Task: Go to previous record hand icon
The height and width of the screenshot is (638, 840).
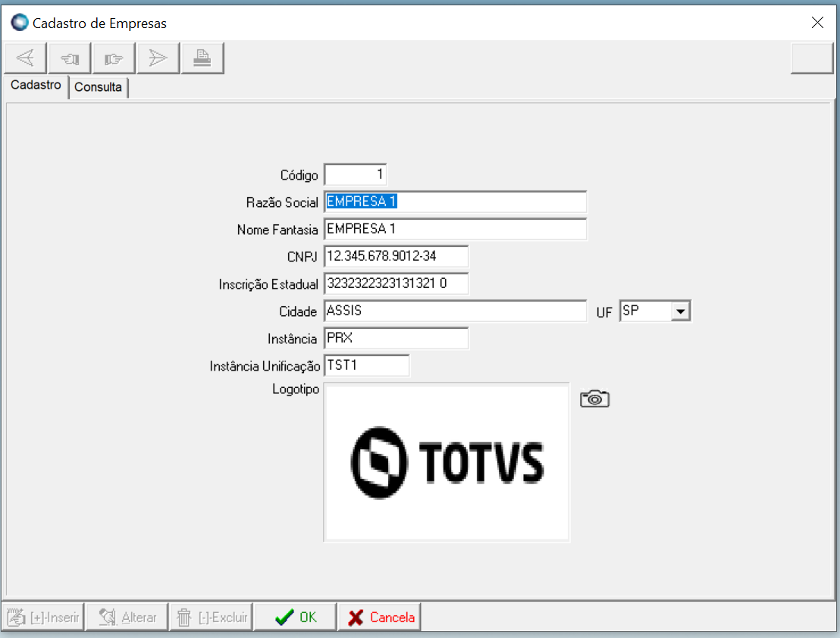Action: [x=70, y=58]
